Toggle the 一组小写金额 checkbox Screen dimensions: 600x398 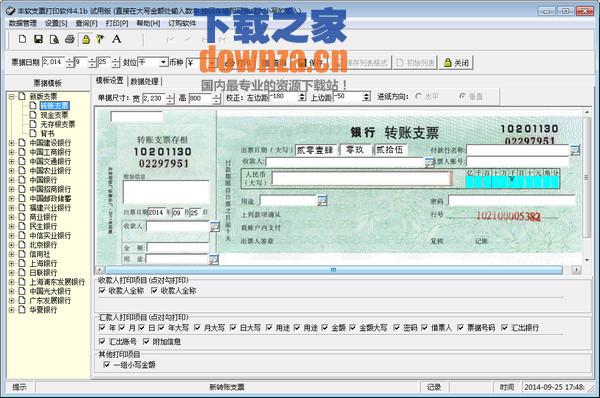coord(107,365)
